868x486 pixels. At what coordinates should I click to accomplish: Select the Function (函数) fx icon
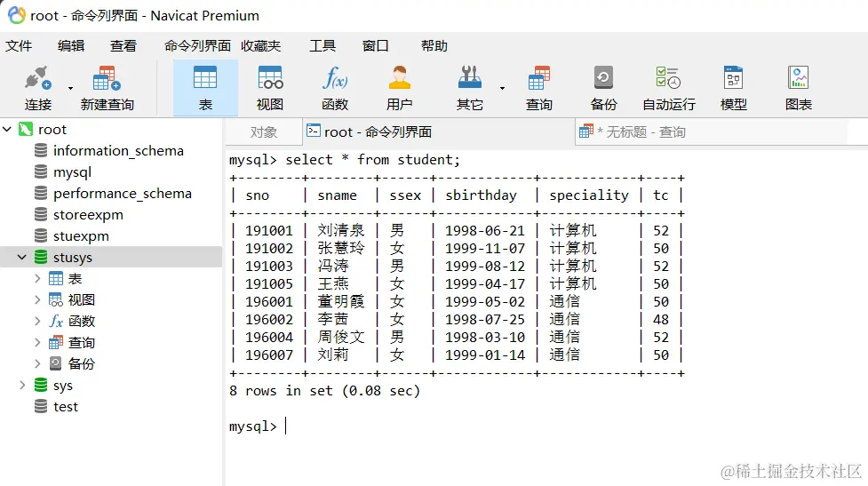point(335,78)
